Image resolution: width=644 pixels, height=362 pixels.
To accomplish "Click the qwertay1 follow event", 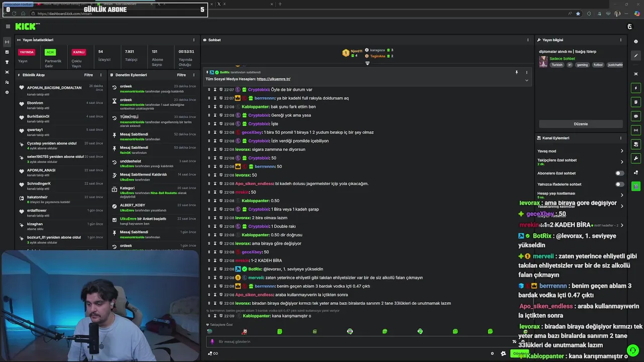I will click(60, 132).
